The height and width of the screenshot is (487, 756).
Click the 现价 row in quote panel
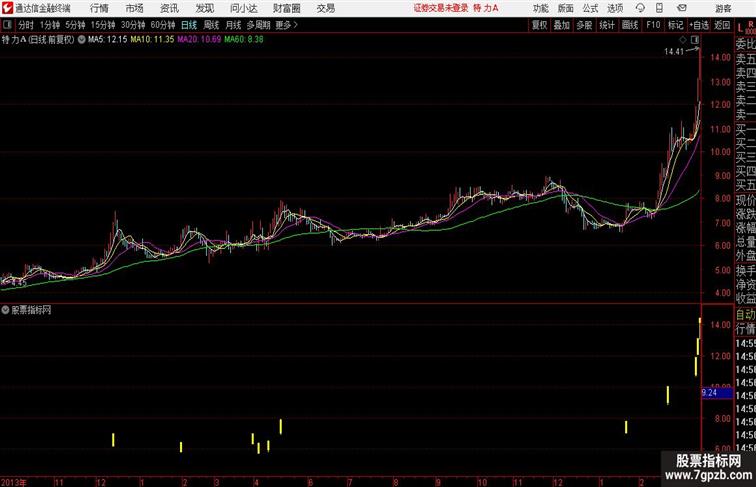click(x=745, y=200)
